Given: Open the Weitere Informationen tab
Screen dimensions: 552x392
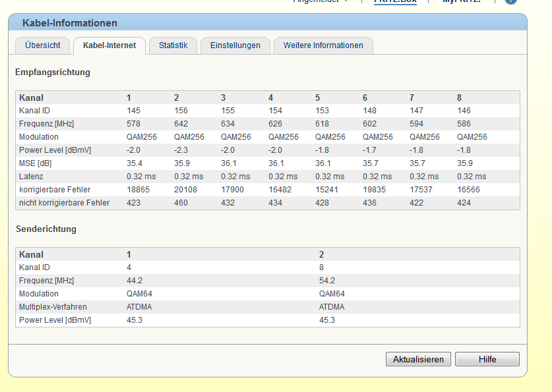Looking at the screenshot, I should pos(323,45).
